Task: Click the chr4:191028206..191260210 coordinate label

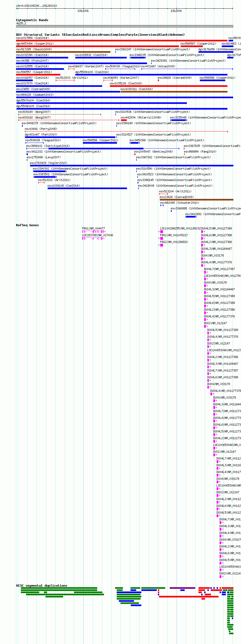Action: [37, 6]
